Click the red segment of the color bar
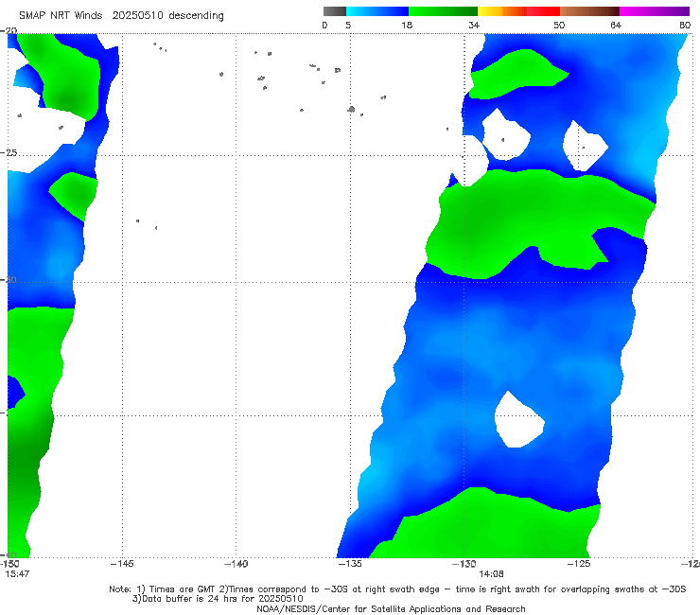700x615 pixels. [x=543, y=11]
